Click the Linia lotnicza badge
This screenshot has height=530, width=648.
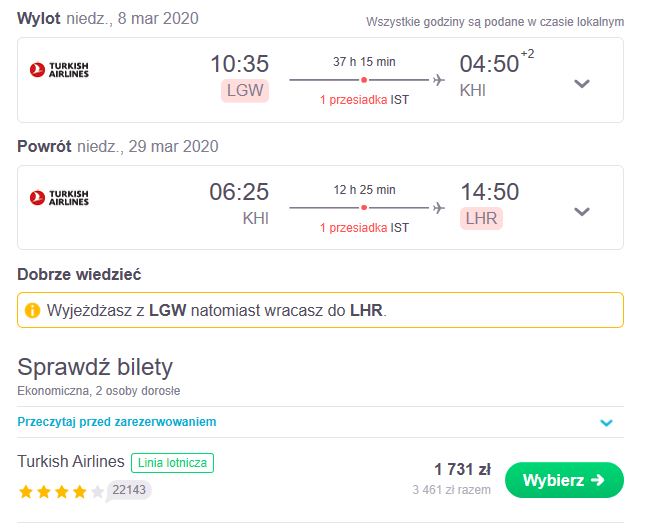pyautogui.click(x=172, y=463)
